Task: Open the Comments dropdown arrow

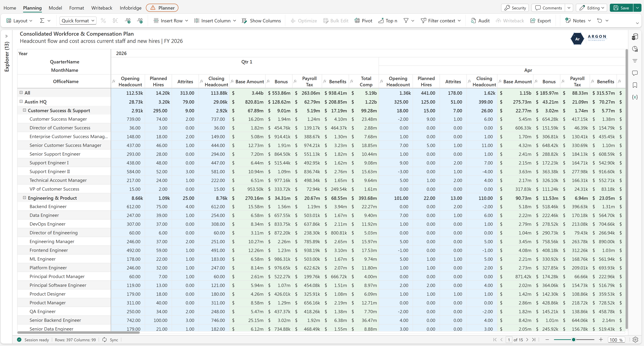Action: 569,8
